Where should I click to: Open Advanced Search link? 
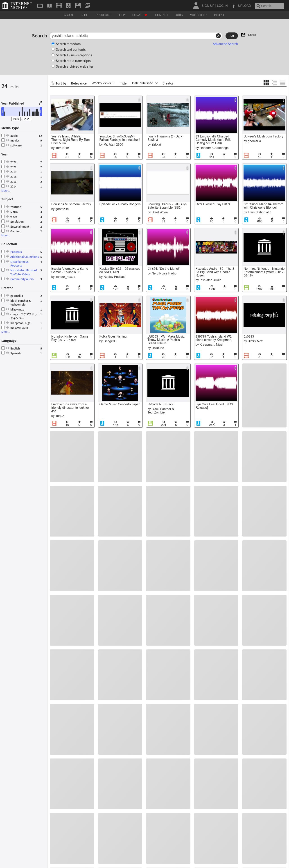click(225, 44)
